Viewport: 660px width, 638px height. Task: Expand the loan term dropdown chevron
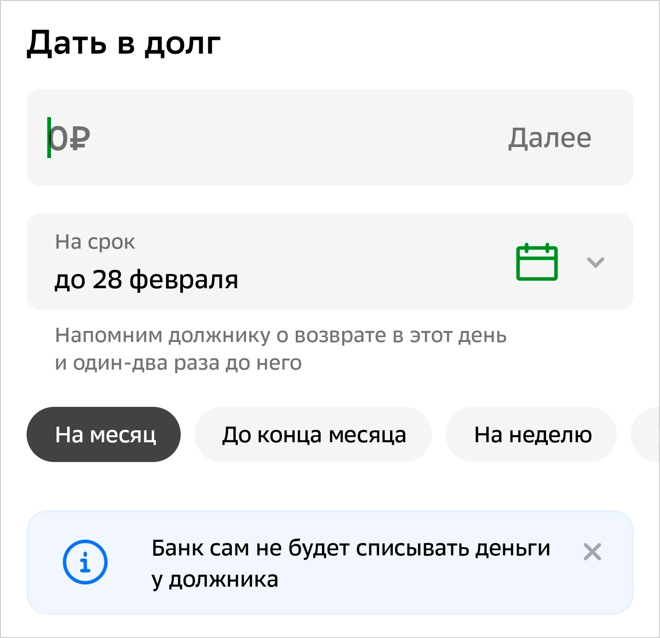click(596, 263)
